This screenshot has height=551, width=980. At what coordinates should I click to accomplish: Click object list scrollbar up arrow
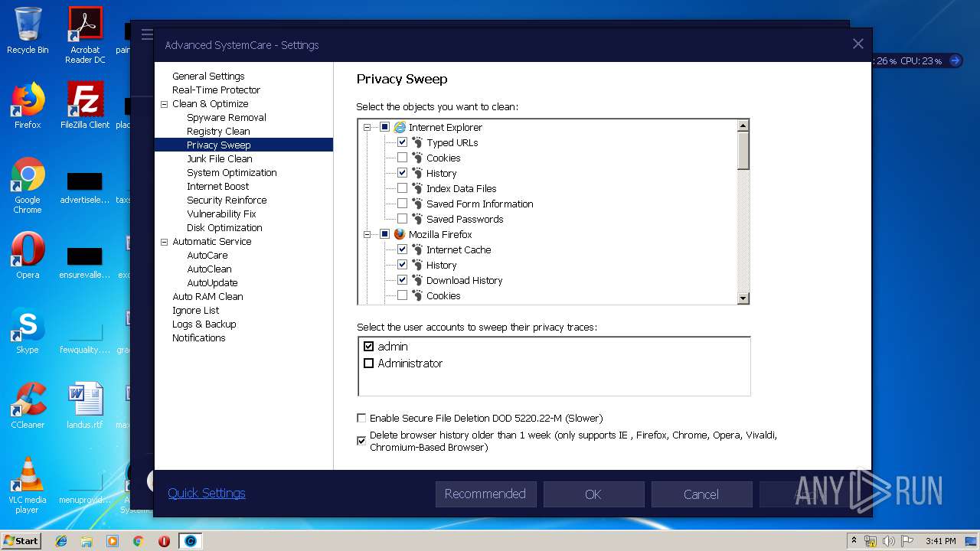743,126
